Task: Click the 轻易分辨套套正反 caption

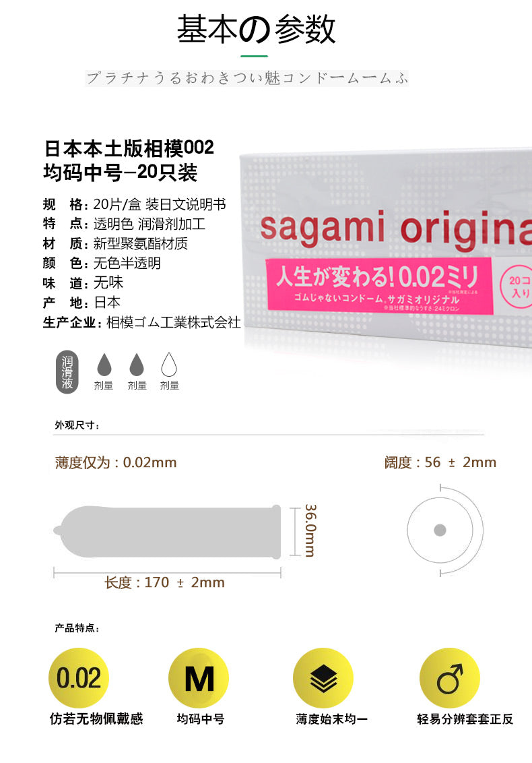Action: [465, 719]
